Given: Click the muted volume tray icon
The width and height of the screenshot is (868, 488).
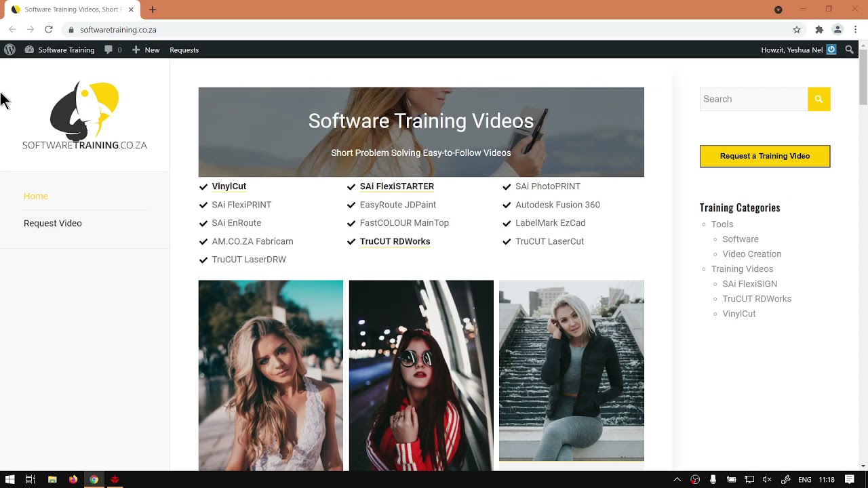Looking at the screenshot, I should pos(767,479).
